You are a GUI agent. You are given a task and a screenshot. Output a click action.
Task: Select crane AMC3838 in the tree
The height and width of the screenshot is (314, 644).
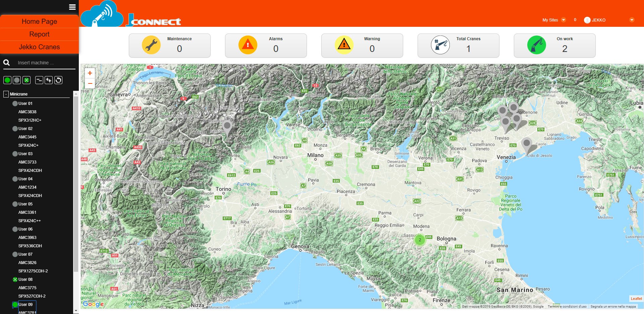(x=27, y=112)
